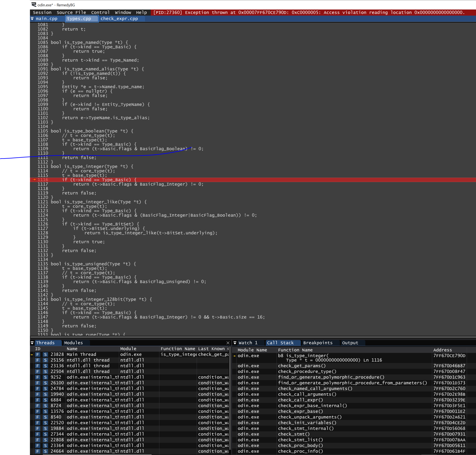Toggle the F button for thread 27344

(38, 434)
